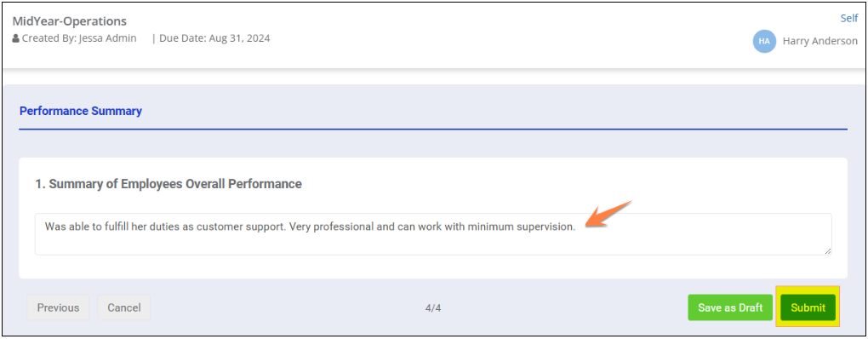This screenshot has height=339, width=868.
Task: Click the person icon beside Created By
Action: point(15,39)
